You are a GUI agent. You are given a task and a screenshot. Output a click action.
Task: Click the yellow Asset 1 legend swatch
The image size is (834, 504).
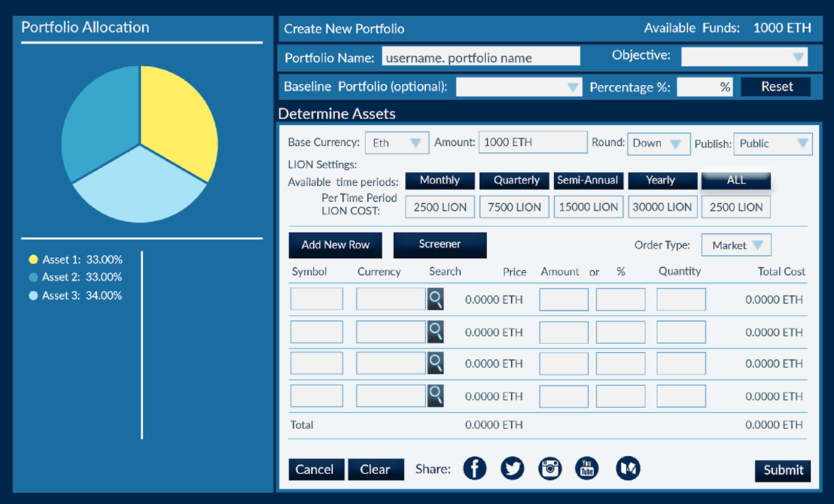point(34,259)
